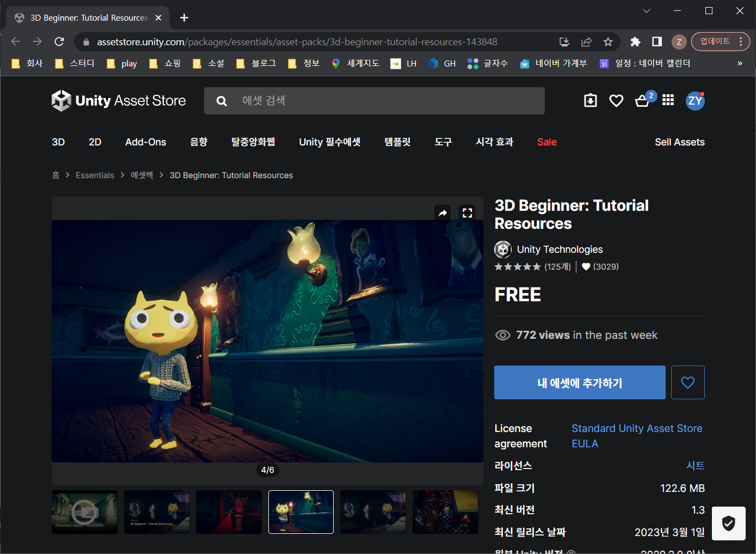756x554 pixels.
Task: Click the Unity Asset Store logo
Action: [x=119, y=101]
